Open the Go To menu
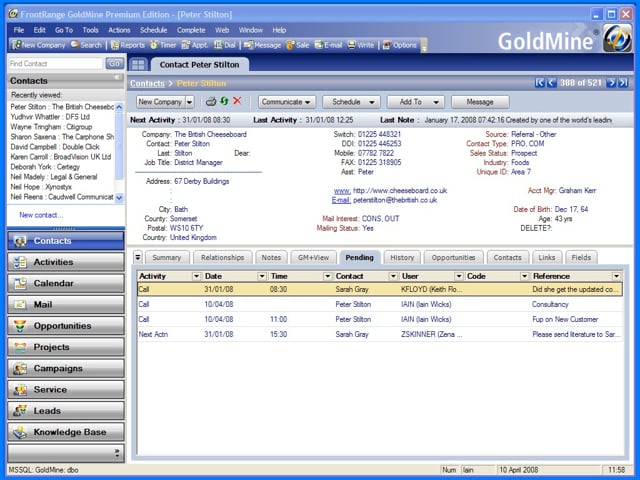The image size is (640, 480). (x=64, y=30)
